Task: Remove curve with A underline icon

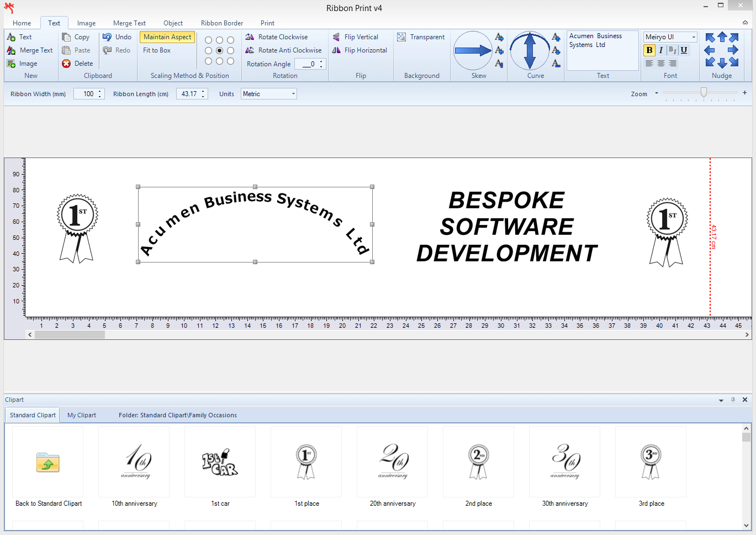Action: (x=556, y=64)
